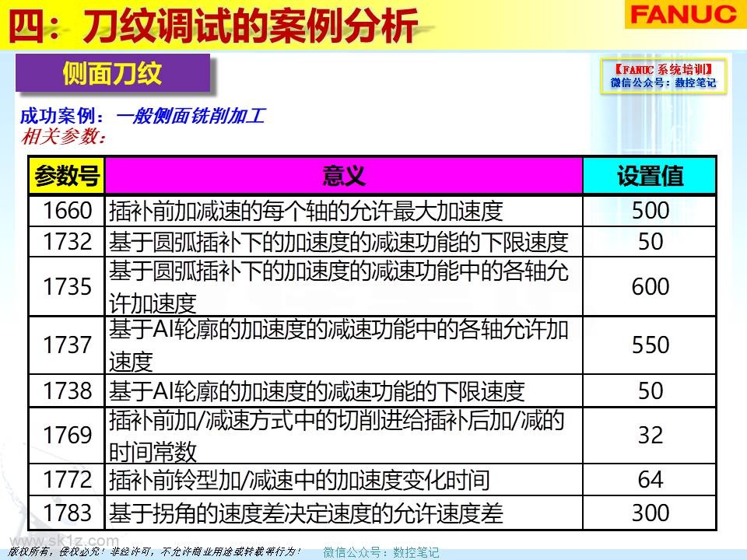Select the setting value 300
This screenshot has width=747, height=560.
click(651, 513)
